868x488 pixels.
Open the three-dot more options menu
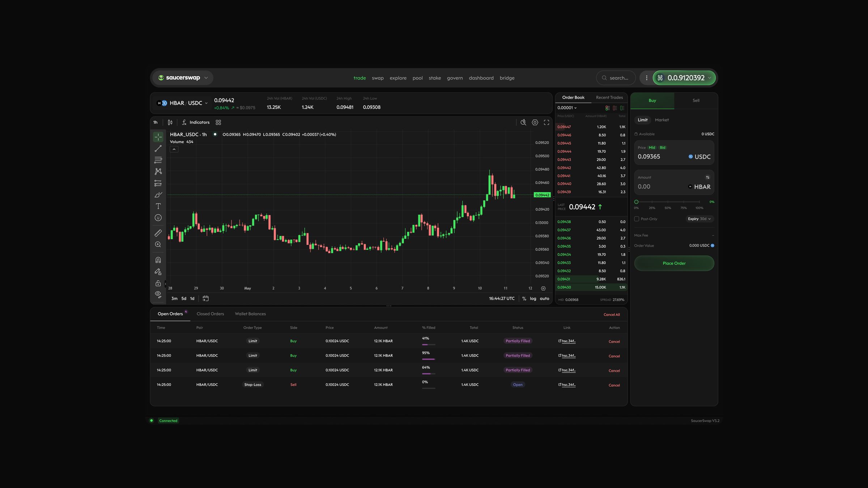(647, 78)
